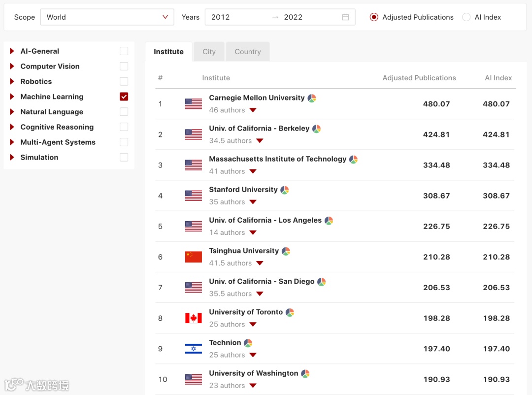Expand the Machine Learning category arrow

click(x=12, y=97)
